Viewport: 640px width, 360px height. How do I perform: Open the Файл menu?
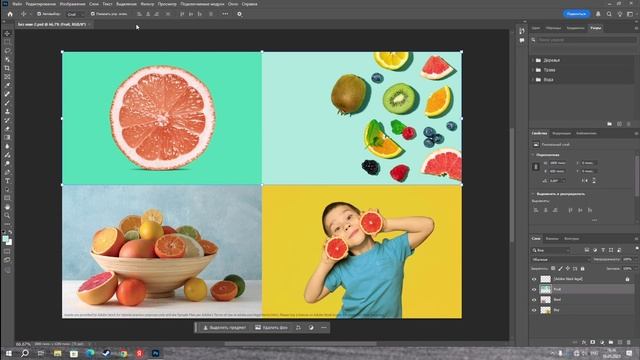coord(17,4)
